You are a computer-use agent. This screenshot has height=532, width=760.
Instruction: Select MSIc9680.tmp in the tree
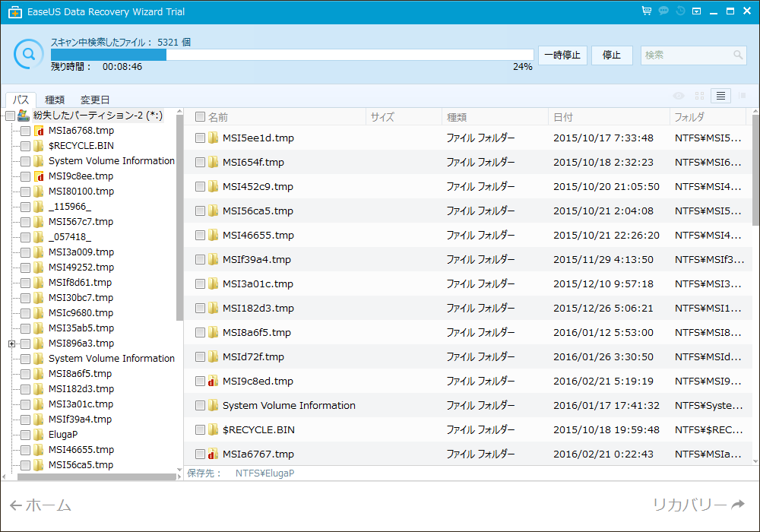click(81, 313)
